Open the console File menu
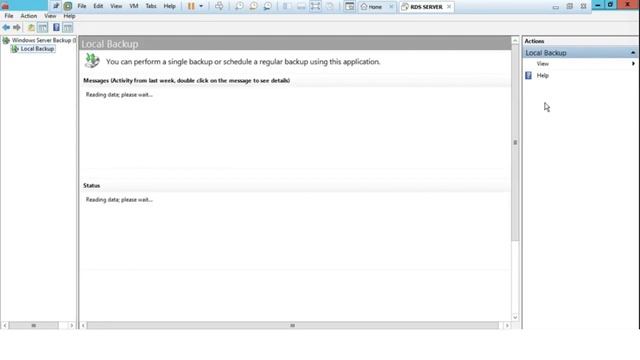 [9, 16]
